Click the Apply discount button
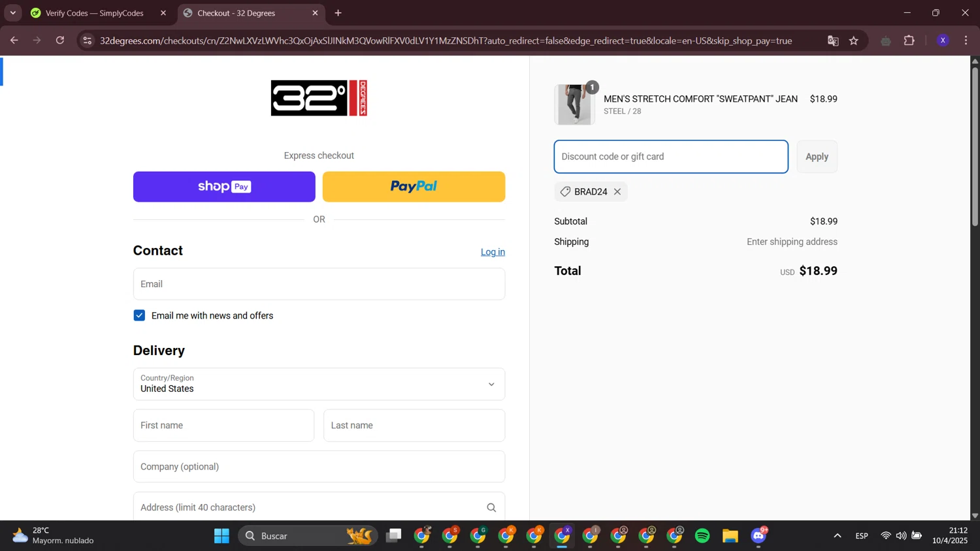Viewport: 980px width, 551px height. [817, 157]
